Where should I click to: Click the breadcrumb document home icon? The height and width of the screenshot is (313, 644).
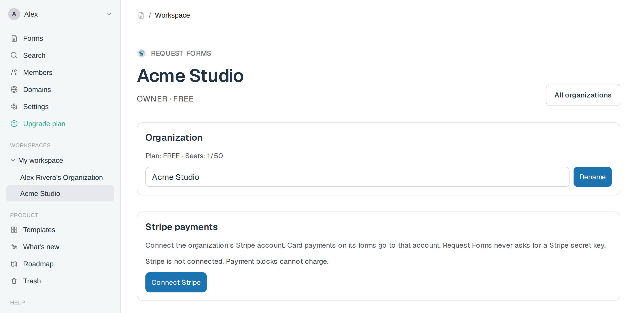pos(141,15)
